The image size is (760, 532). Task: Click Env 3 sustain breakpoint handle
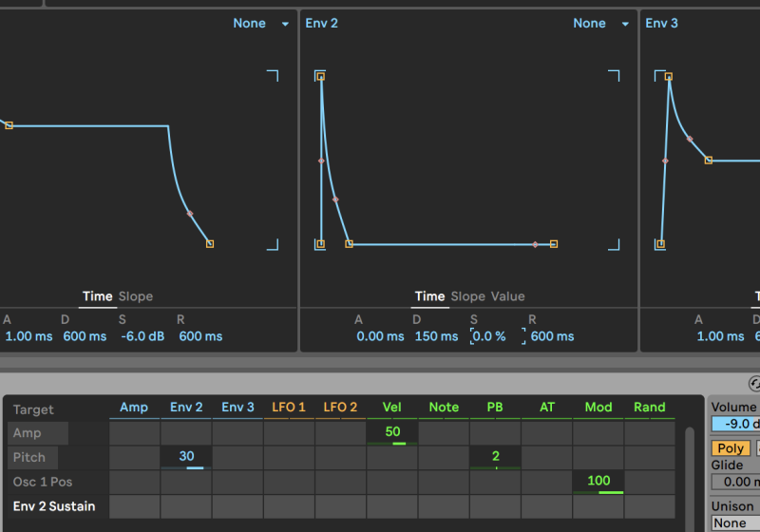click(x=708, y=161)
